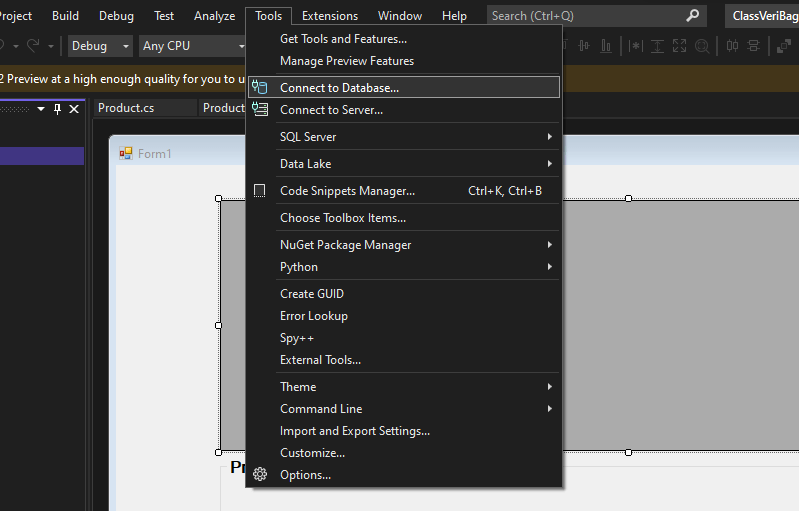This screenshot has height=511, width=799.
Task: Click the Align Middles toolbar icon
Action: click(584, 46)
